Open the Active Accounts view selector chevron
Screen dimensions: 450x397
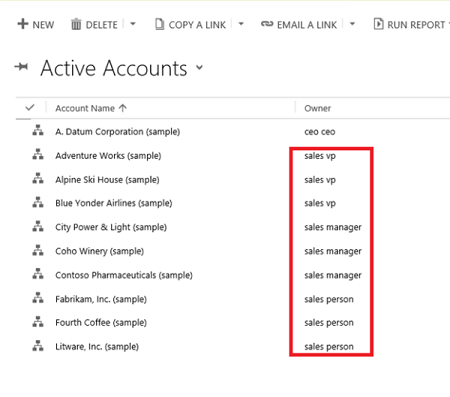point(199,67)
